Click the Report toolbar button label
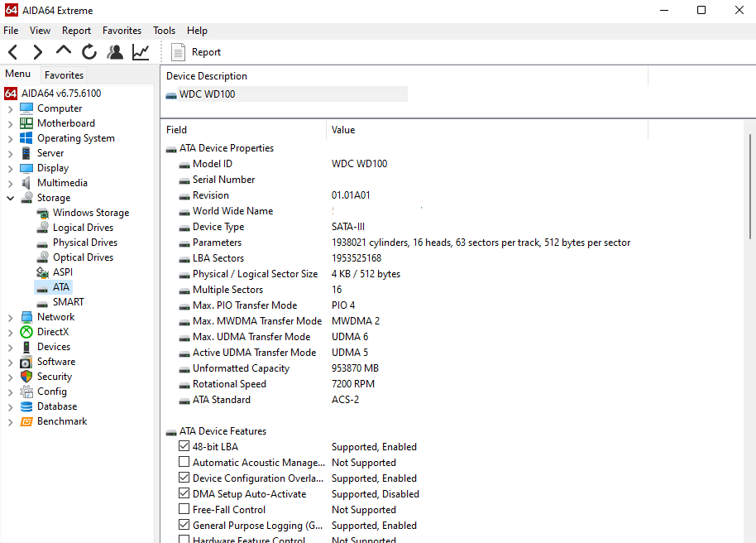Image resolution: width=756 pixels, height=543 pixels. click(x=206, y=52)
